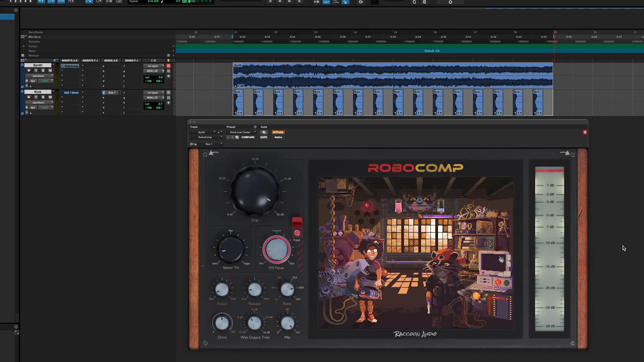The height and width of the screenshot is (362, 644).
Task: Click the red Engage button near M/S Focus
Action: [297, 233]
